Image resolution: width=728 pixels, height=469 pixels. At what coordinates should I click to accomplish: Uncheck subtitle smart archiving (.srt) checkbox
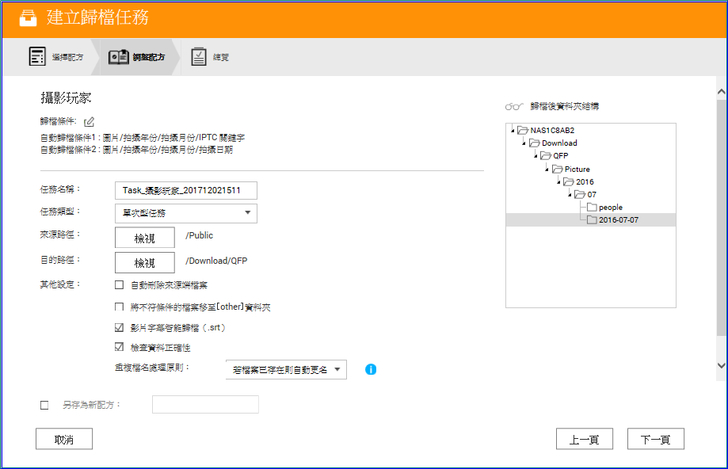pos(119,328)
